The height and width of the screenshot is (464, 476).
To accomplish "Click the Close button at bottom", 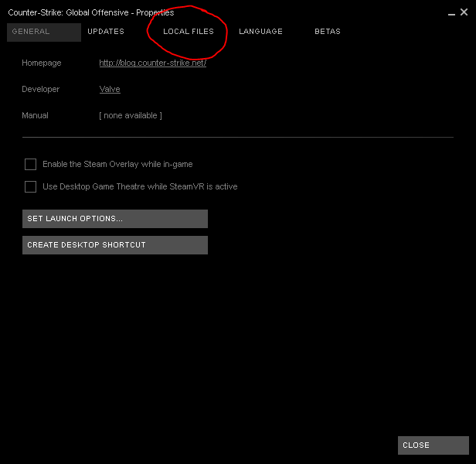I will point(433,445).
